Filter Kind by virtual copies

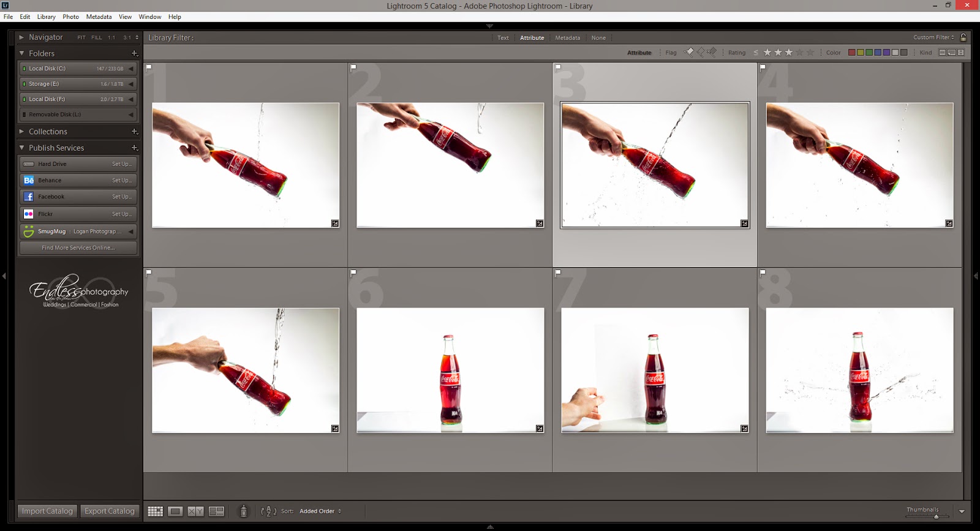click(x=952, y=53)
